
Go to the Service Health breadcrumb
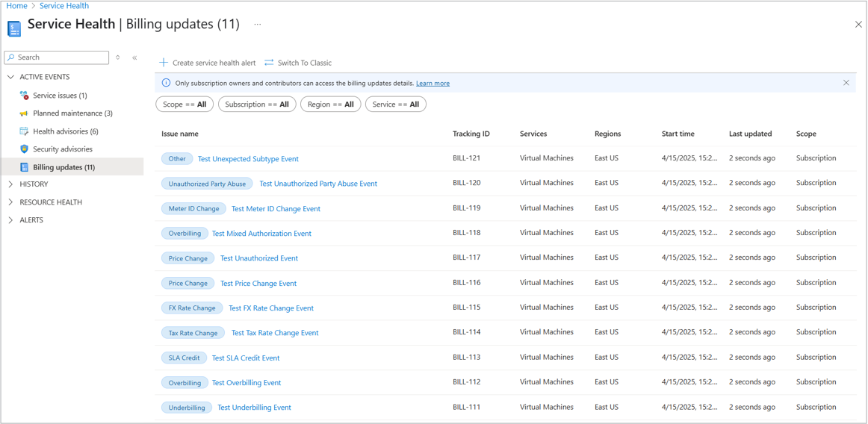click(64, 6)
